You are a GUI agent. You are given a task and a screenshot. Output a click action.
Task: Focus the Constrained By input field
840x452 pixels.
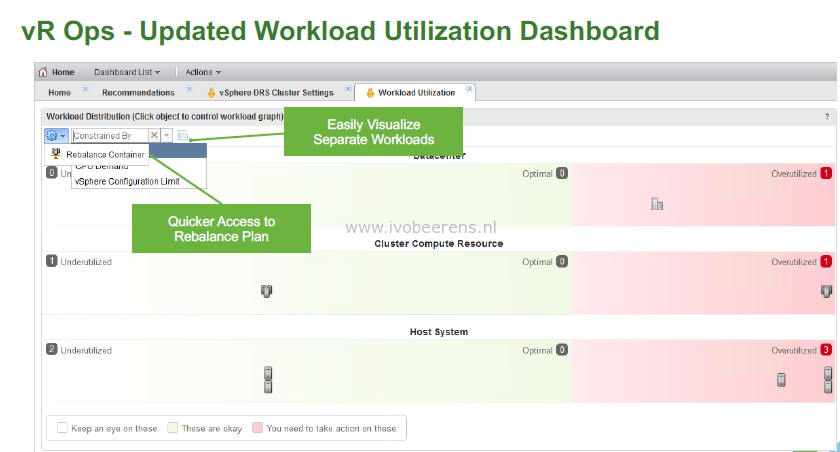(110, 135)
